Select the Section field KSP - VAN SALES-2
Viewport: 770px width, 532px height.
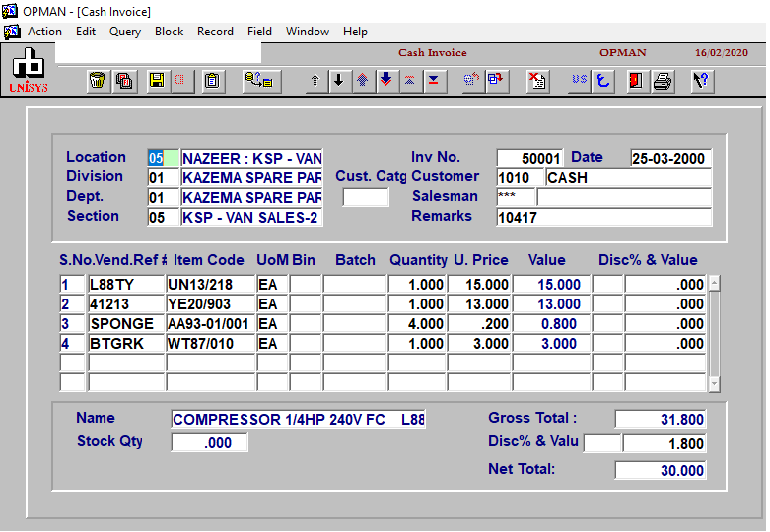point(251,217)
